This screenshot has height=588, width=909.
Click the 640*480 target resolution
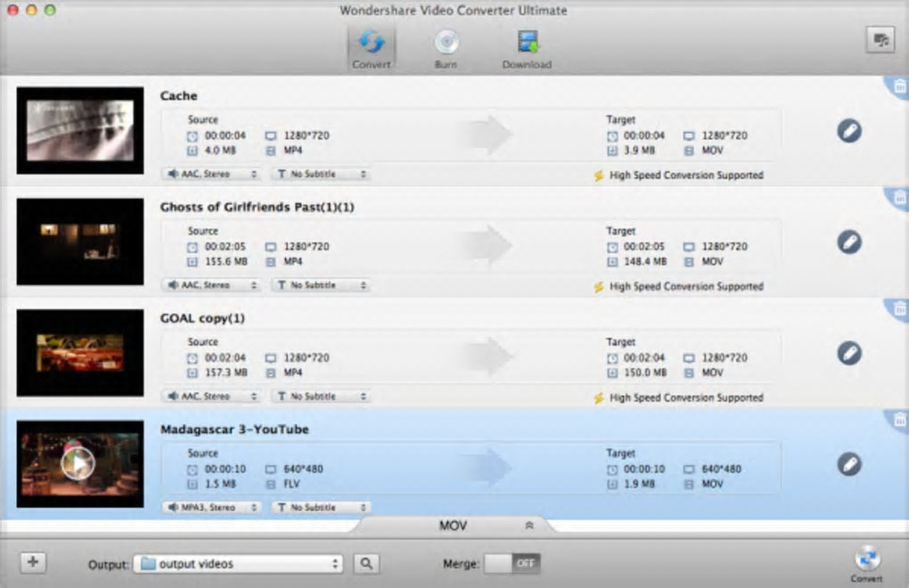click(x=721, y=469)
